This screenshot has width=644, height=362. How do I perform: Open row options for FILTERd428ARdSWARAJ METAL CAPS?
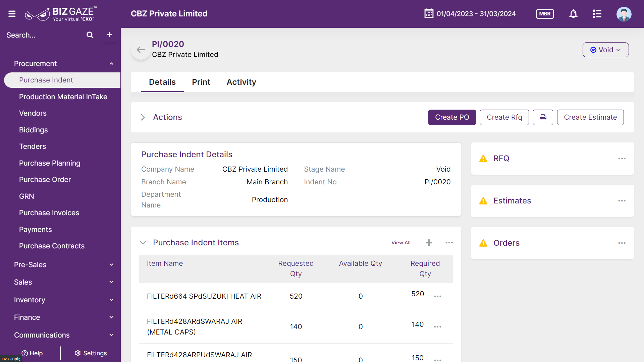pos(437,327)
